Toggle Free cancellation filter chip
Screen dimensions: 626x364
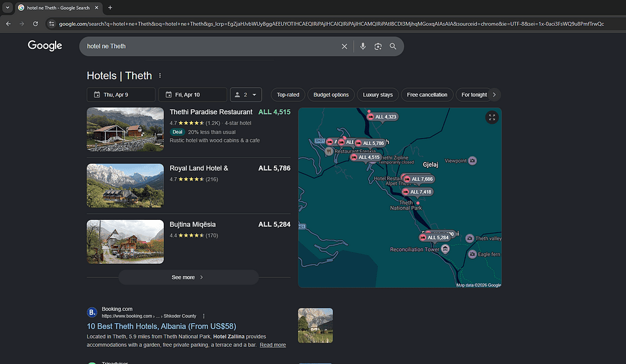427,95
